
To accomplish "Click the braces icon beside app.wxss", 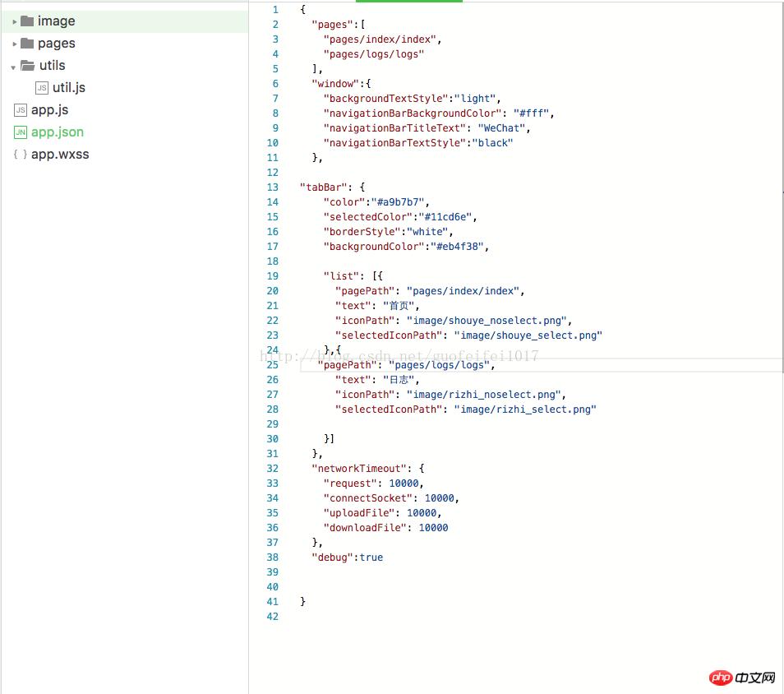I will [21, 155].
